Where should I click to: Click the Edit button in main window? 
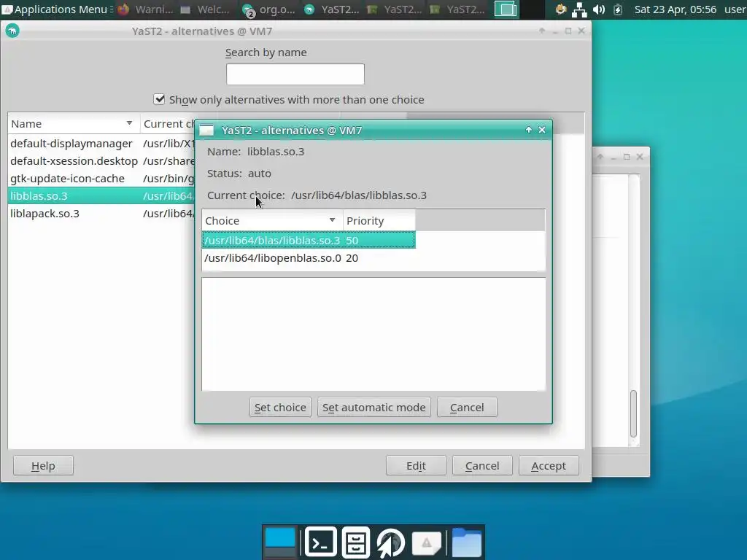coord(416,466)
